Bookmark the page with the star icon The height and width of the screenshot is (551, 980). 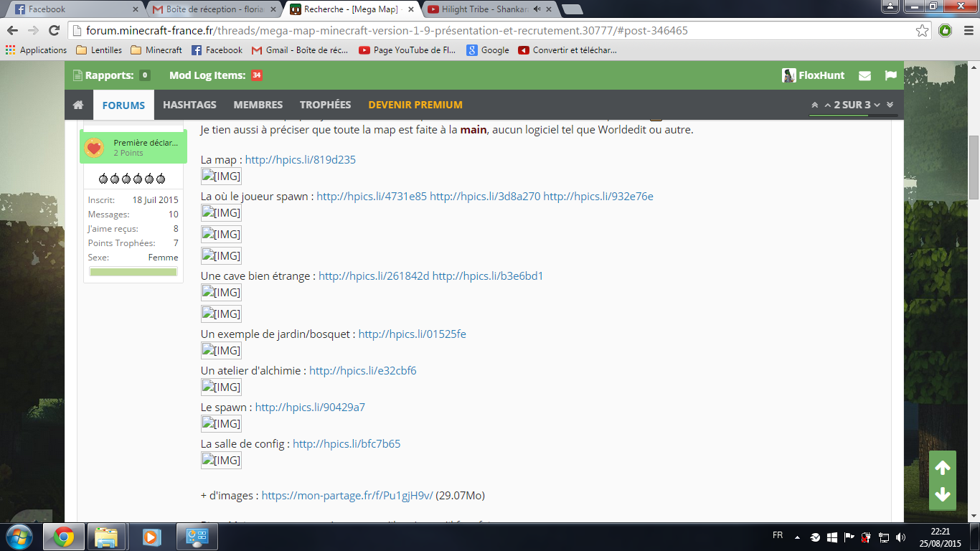[x=922, y=31]
